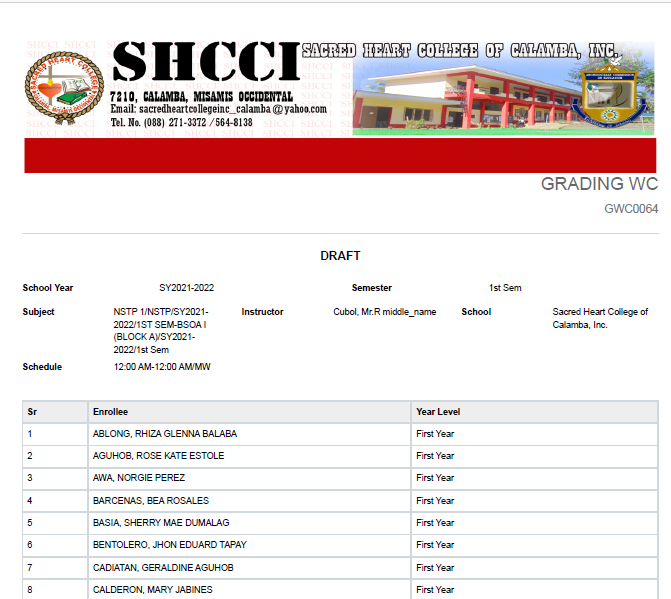Click the 1st Sem semester value
This screenshot has height=599, width=671.
pos(505,288)
